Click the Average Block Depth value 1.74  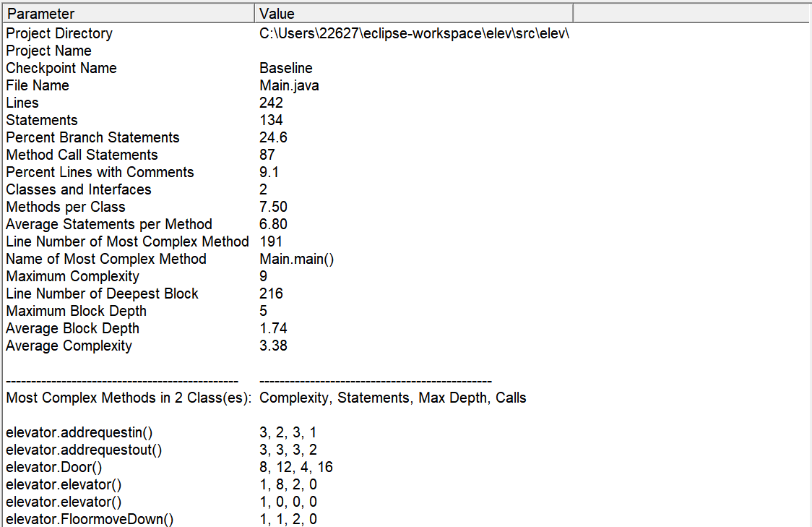pyautogui.click(x=273, y=328)
